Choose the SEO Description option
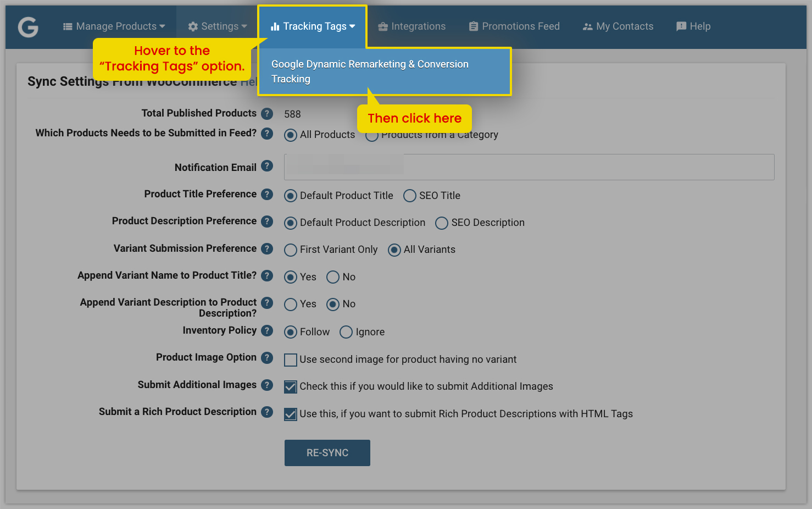 442,223
